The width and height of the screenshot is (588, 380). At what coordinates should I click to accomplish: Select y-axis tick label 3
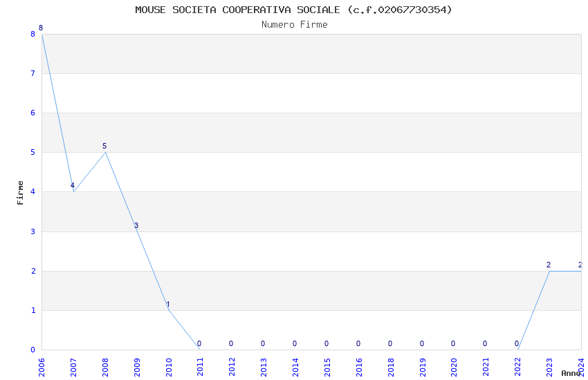coord(33,231)
